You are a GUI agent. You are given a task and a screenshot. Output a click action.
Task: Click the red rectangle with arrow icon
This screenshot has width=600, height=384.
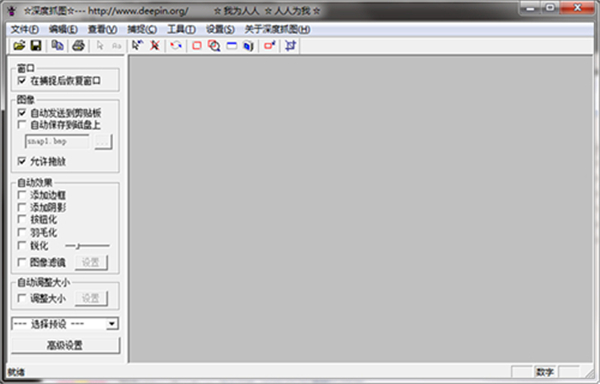269,46
